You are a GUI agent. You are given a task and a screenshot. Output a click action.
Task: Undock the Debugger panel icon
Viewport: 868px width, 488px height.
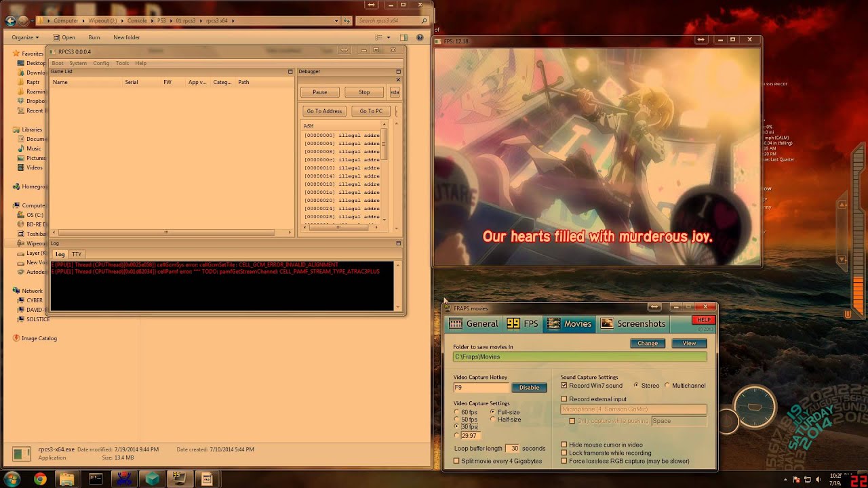(399, 72)
